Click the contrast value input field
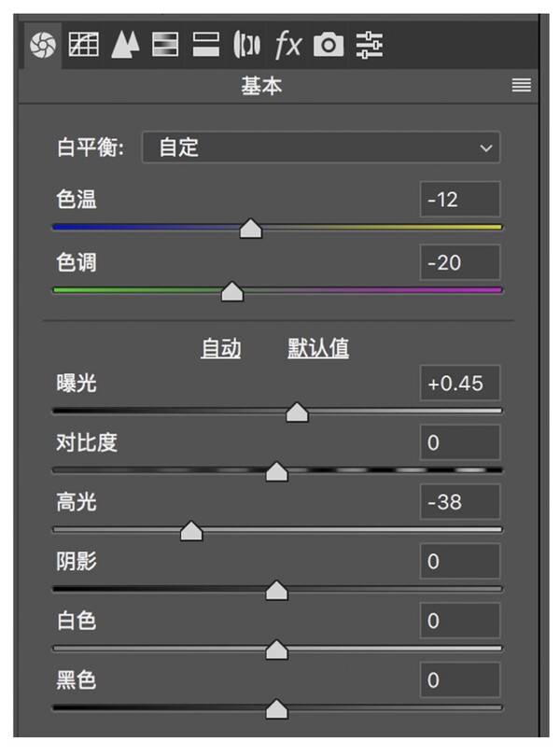Image resolution: width=560 pixels, height=755 pixels. tap(460, 442)
